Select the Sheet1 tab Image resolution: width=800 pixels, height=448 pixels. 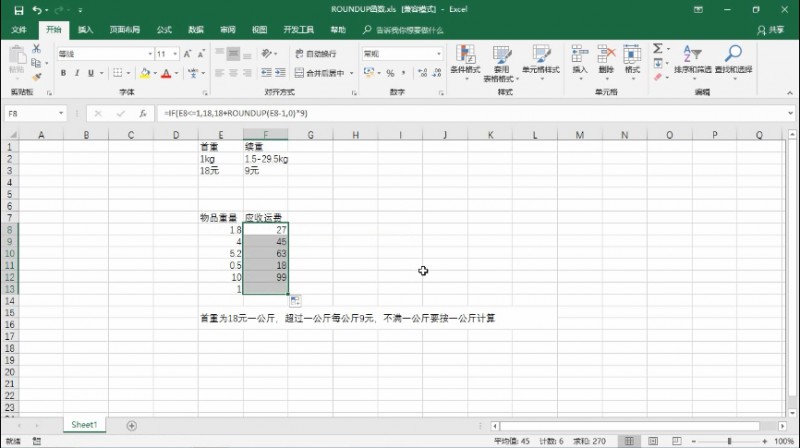pyautogui.click(x=84, y=425)
